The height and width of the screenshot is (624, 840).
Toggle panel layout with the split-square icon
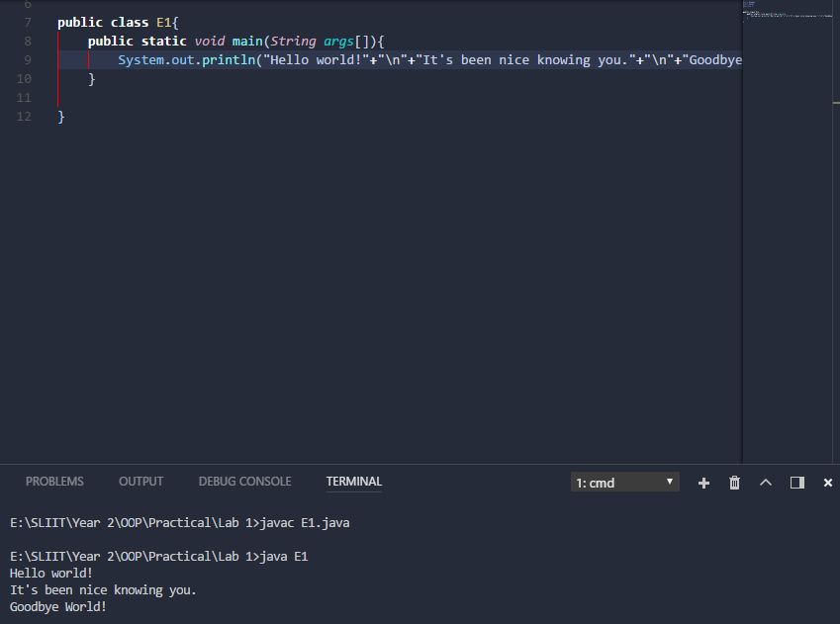pos(796,483)
